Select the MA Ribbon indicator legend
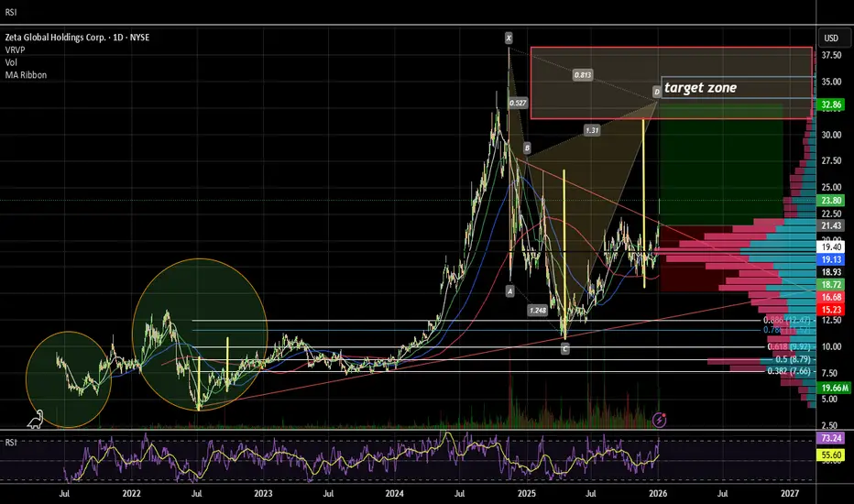The height and width of the screenshot is (504, 854). pyautogui.click(x=27, y=74)
